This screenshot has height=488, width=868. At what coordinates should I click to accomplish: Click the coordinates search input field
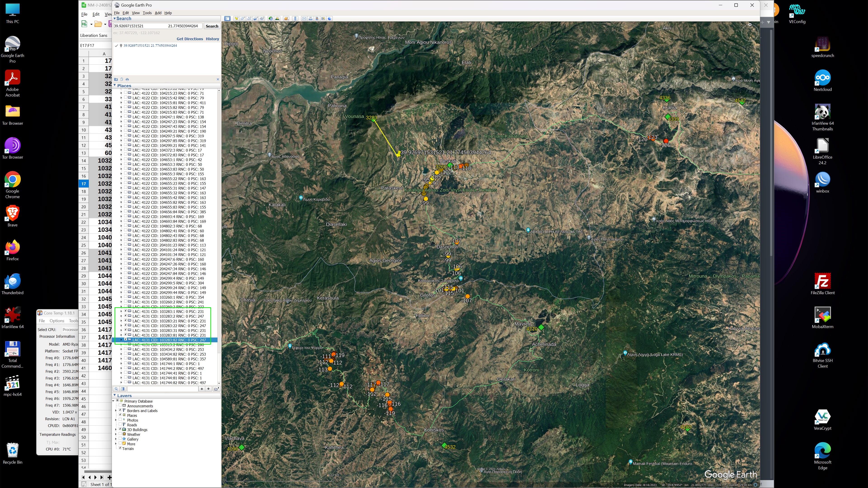click(158, 26)
